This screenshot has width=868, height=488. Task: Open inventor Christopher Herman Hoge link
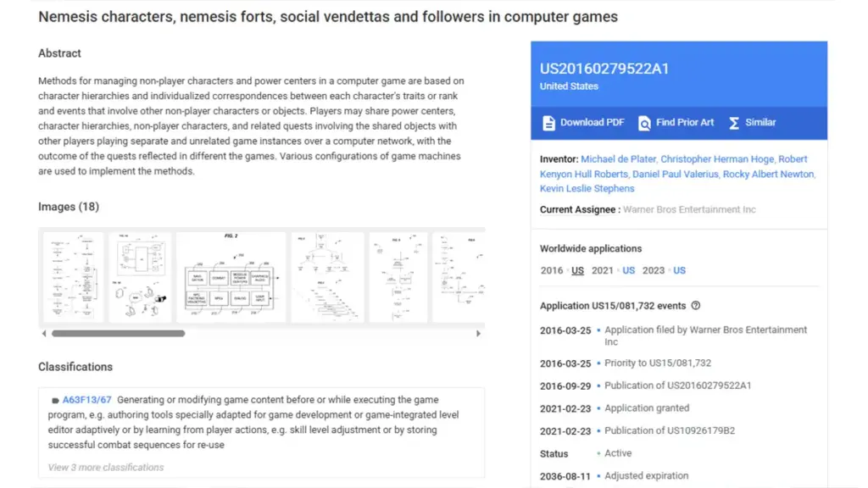coord(717,159)
